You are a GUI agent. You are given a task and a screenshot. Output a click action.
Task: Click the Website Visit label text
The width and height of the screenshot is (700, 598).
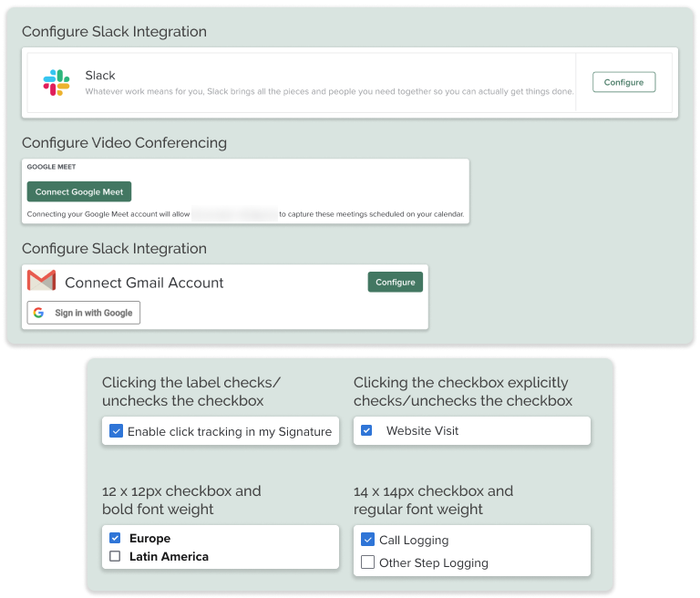(x=422, y=430)
